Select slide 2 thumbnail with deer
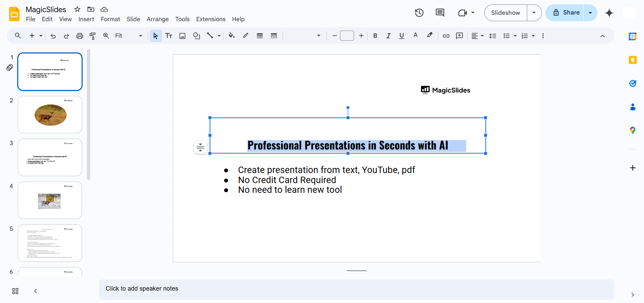 (x=50, y=115)
